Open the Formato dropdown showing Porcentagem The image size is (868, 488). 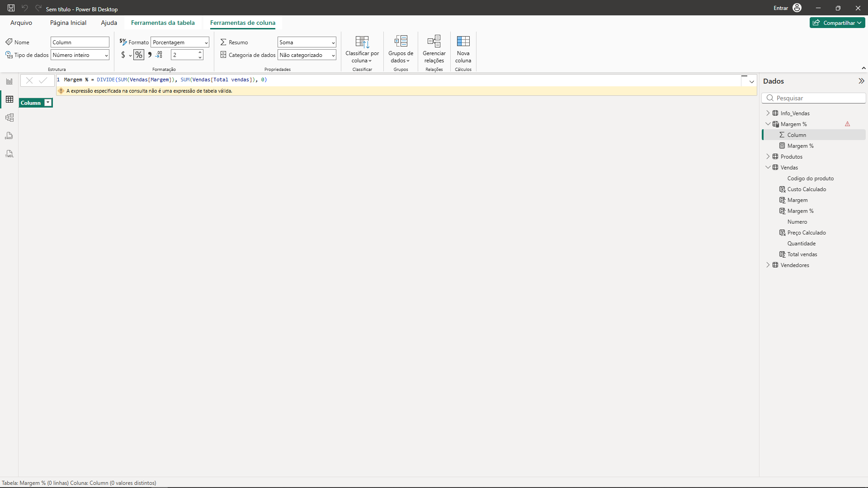click(x=180, y=42)
